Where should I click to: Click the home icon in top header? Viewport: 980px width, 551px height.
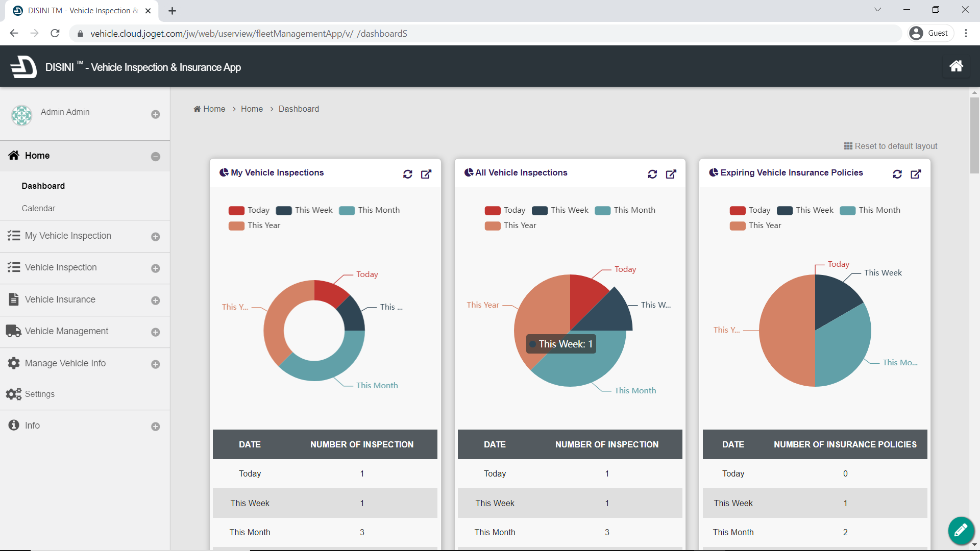[x=956, y=66]
